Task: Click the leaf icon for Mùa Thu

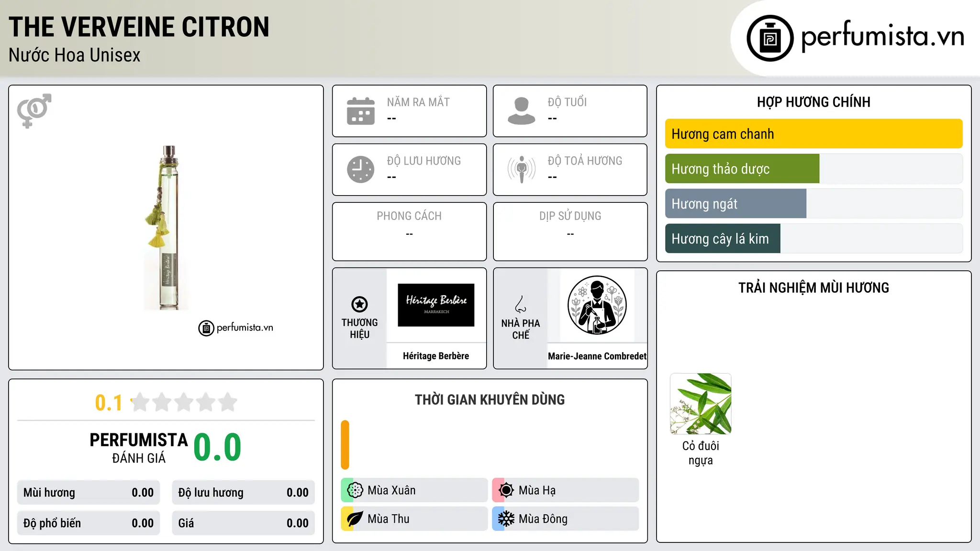Action: click(355, 519)
